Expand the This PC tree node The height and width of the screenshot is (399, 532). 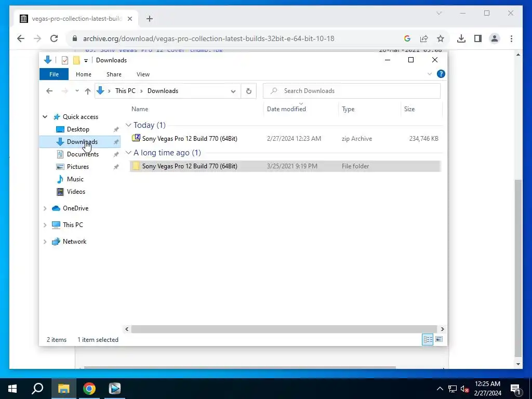(45, 225)
